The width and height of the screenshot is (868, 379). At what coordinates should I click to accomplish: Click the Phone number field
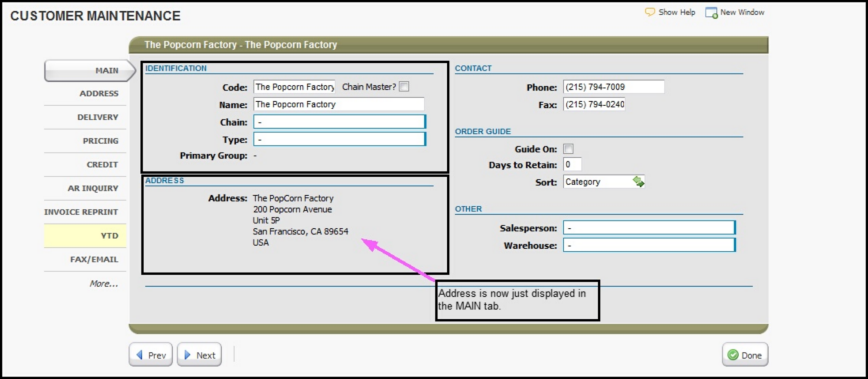pyautogui.click(x=614, y=87)
